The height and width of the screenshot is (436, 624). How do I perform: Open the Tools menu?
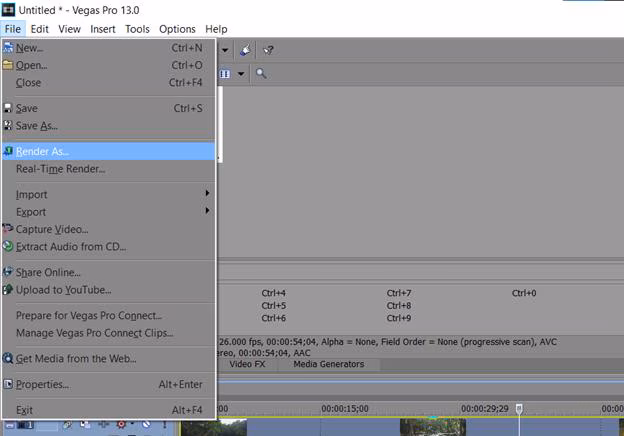tap(137, 29)
